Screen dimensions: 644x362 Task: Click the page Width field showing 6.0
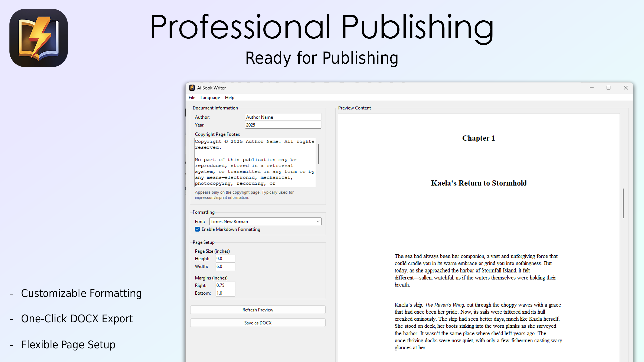pos(225,266)
